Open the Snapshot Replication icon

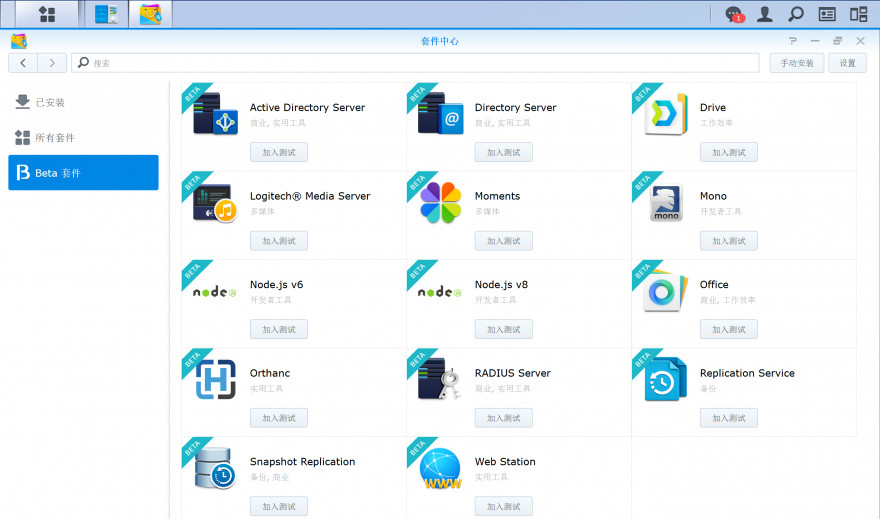tap(215, 469)
